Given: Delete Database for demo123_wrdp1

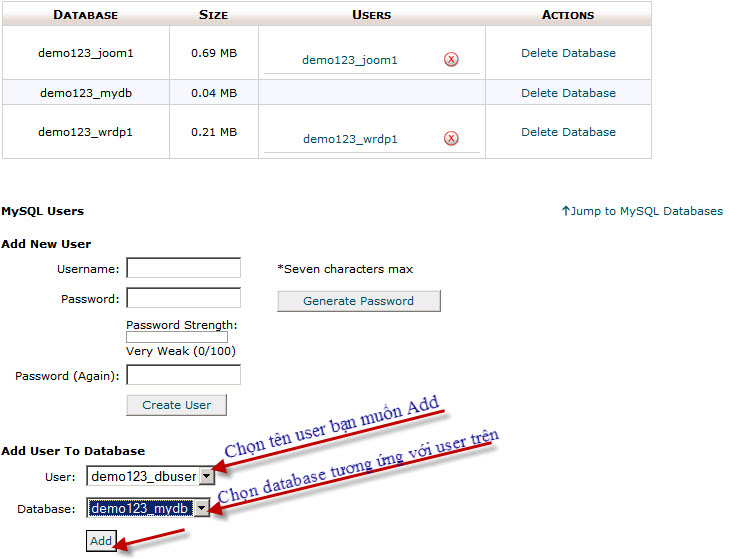Looking at the screenshot, I should pos(568,132).
